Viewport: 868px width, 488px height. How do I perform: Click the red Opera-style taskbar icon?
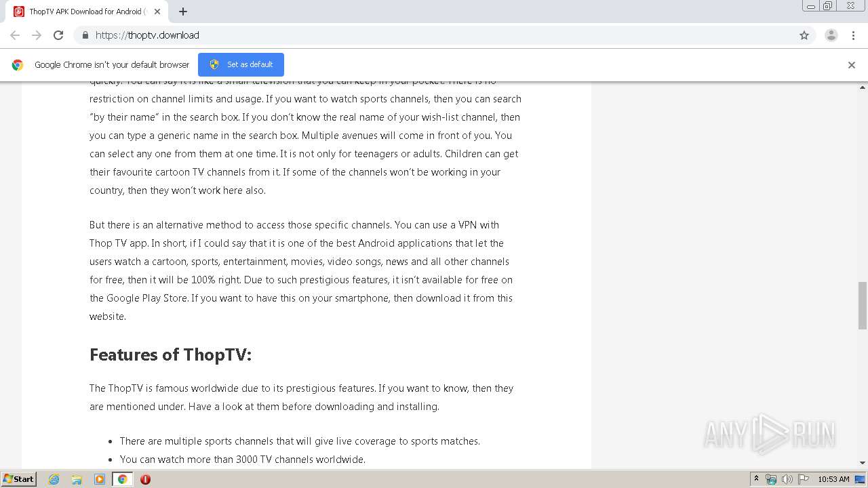point(145,479)
